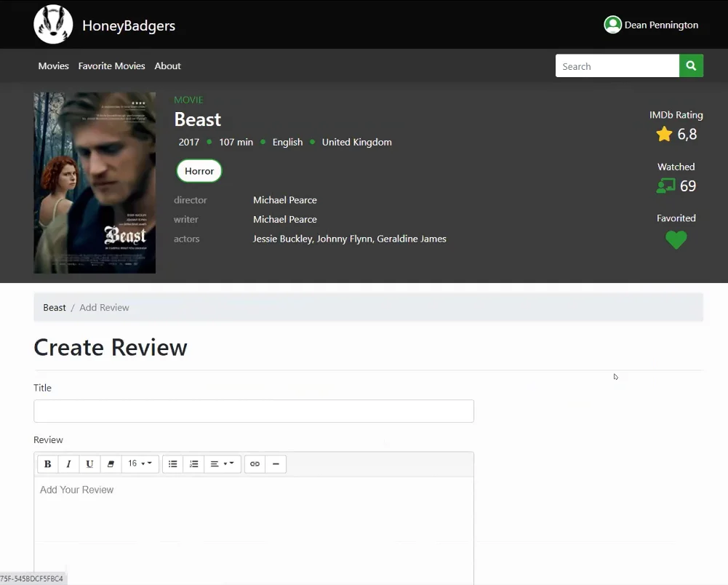Click the green Watched counter icon
Viewport: 728px width, 585px height.
click(665, 186)
